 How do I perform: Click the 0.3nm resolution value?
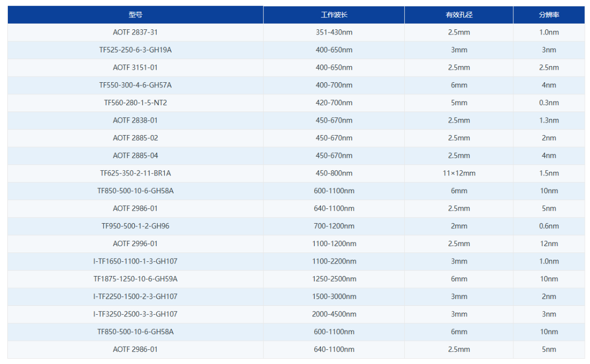[549, 103]
